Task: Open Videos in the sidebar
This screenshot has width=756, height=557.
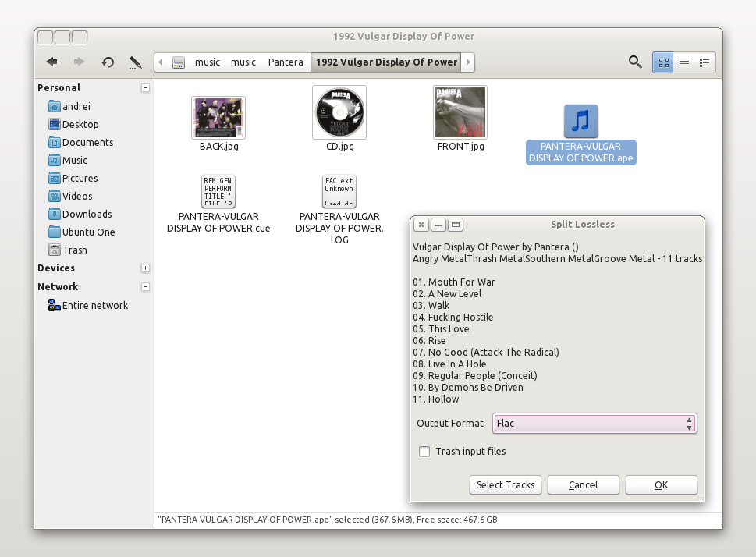Action: 70,197
